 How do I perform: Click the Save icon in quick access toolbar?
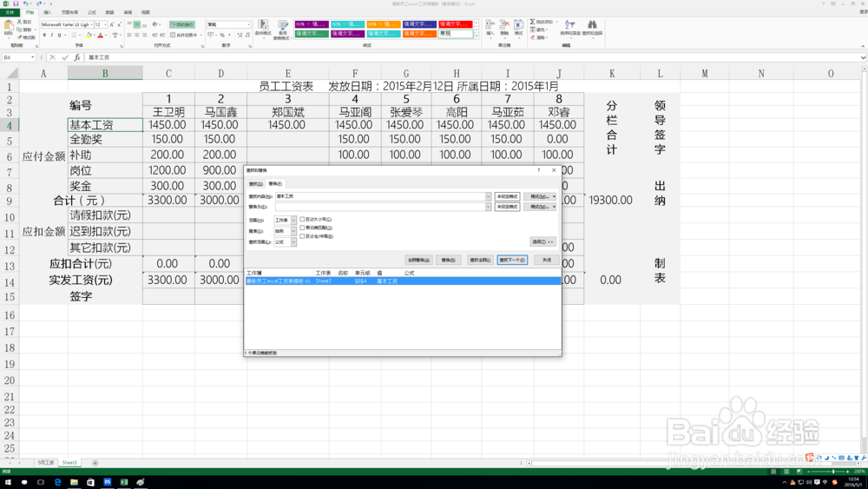pos(16,3)
